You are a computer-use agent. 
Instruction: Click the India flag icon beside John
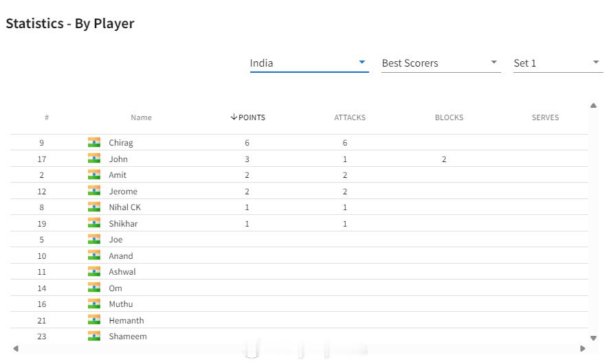click(x=94, y=159)
